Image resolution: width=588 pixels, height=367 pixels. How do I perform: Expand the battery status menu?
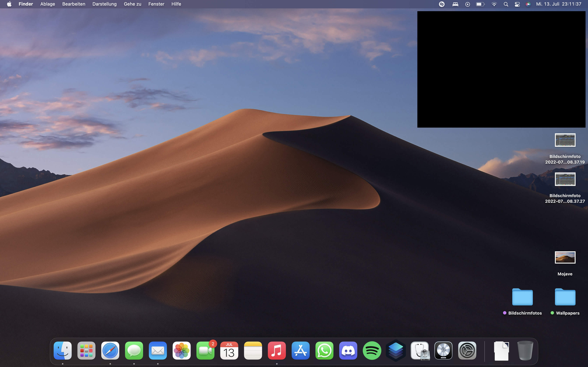[x=480, y=4]
